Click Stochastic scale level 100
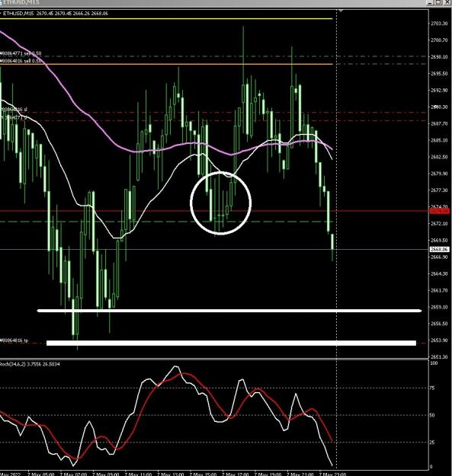 434,363
